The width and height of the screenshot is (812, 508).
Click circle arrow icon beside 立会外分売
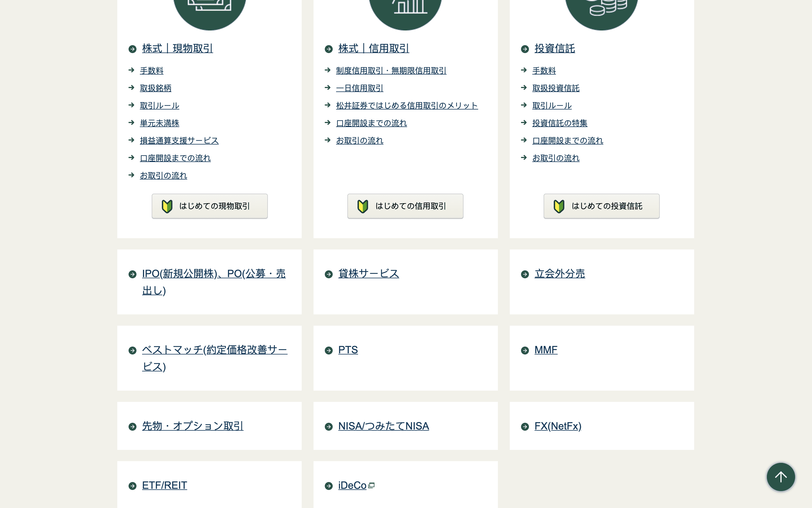tap(525, 274)
